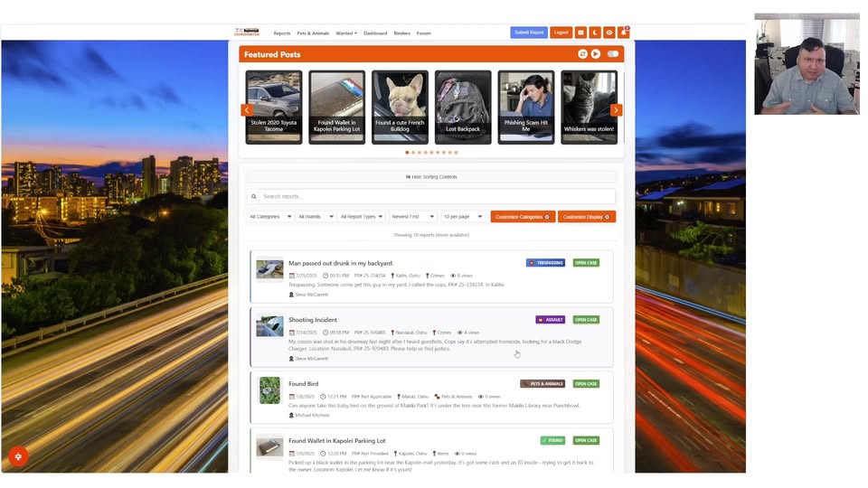Open Phishing Scam Hit Me featured card
The width and height of the screenshot is (868, 488).
[526, 108]
